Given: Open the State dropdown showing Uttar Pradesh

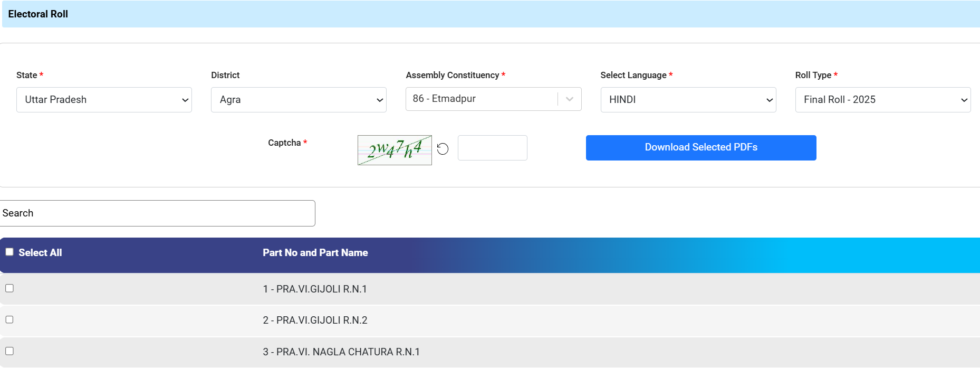Looking at the screenshot, I should pyautogui.click(x=104, y=100).
